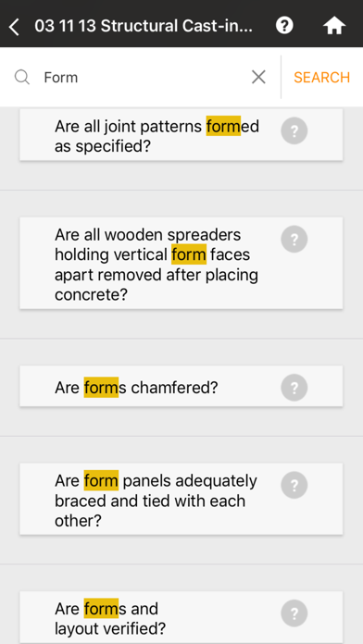363x644 pixels.
Task: Show help for 'wooden spreaders' question
Action: (x=294, y=239)
